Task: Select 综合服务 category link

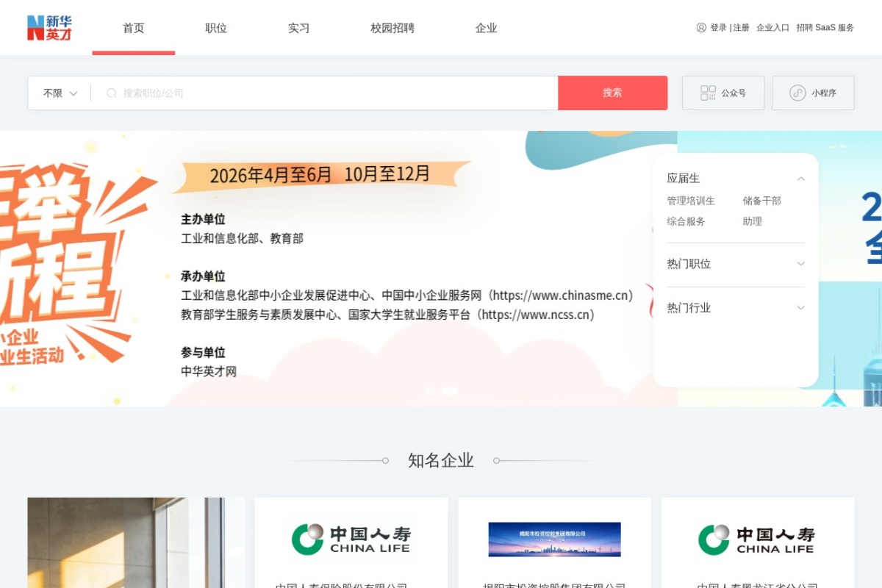Action: pos(686,221)
